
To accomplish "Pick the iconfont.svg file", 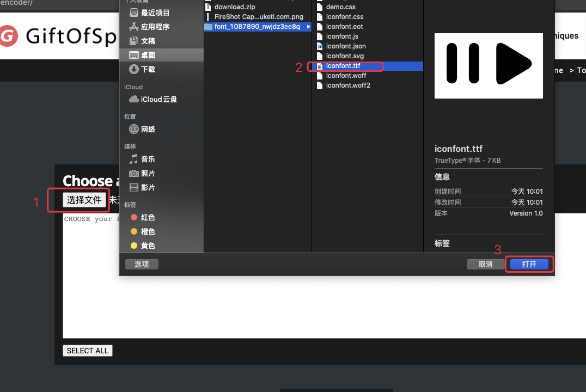I will [345, 56].
